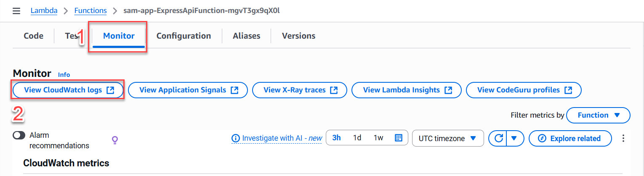Expand the refresh interval dropdown arrow
The height and width of the screenshot is (176, 644).
coord(515,138)
